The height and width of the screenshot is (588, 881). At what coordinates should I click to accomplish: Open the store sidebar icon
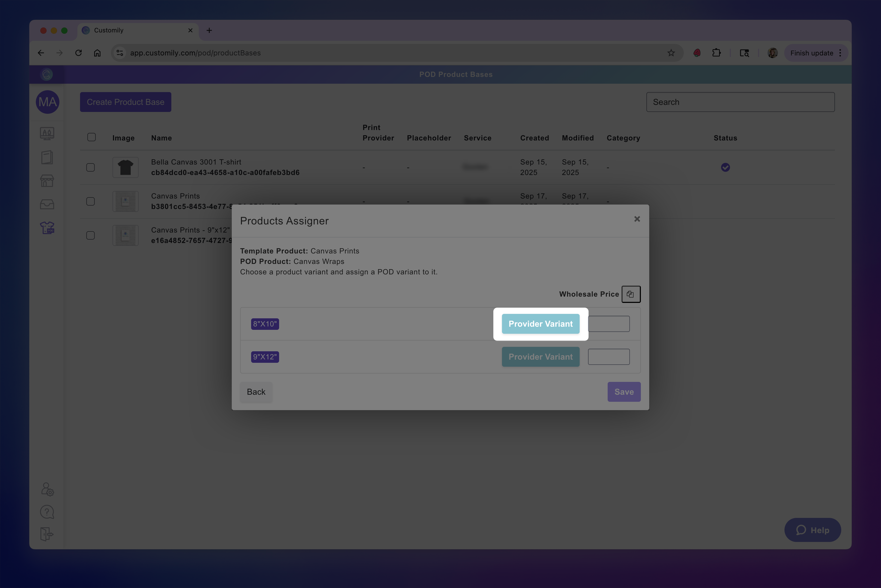click(47, 181)
